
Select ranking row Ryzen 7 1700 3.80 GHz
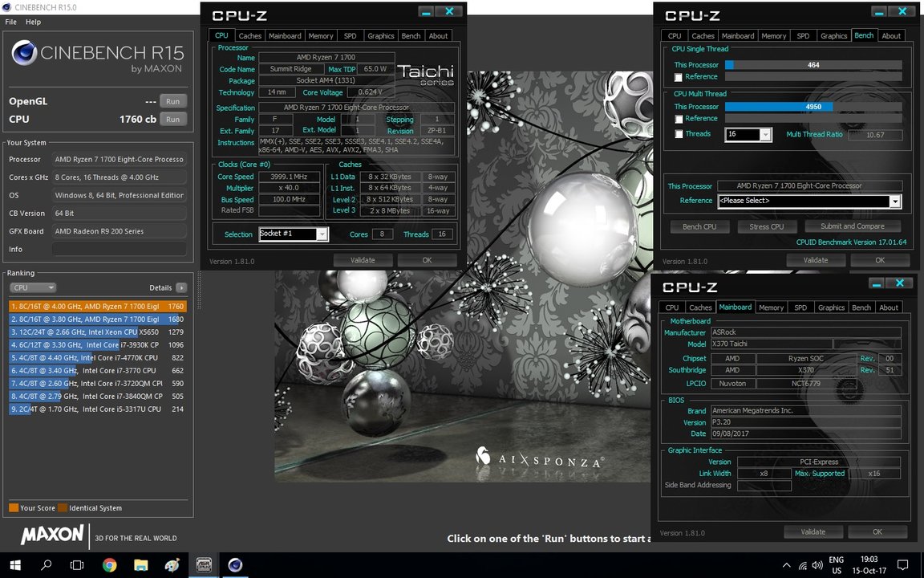pos(97,319)
